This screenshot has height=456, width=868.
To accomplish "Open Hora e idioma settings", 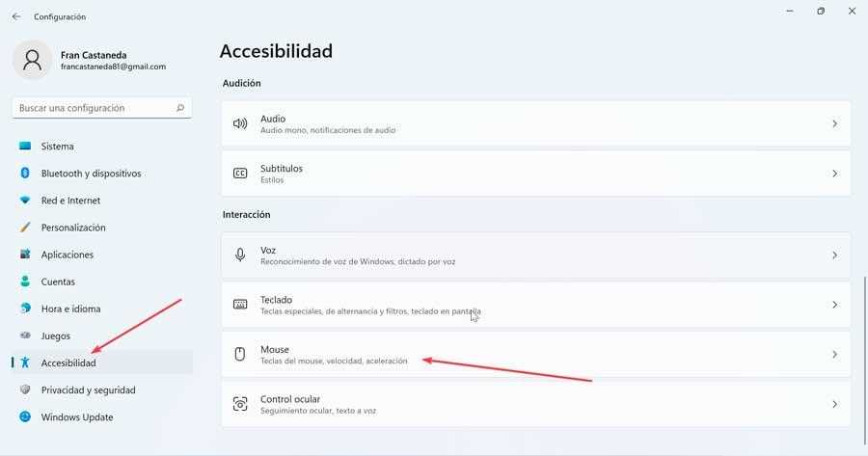I will click(x=70, y=308).
